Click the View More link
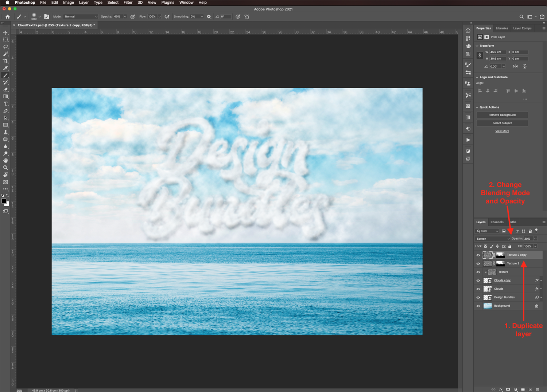Viewport: 547px width, 392px height. pyautogui.click(x=502, y=131)
